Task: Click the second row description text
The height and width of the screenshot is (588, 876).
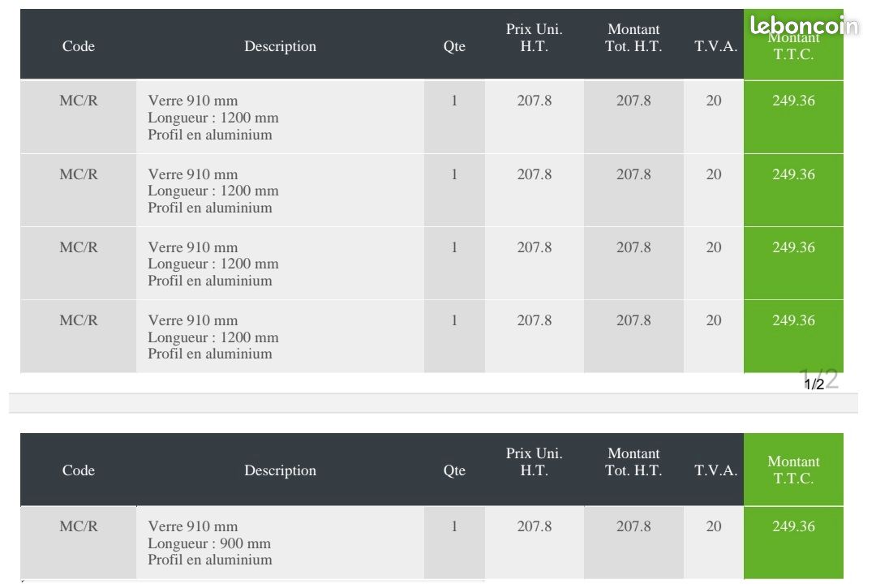Action: coord(213,191)
